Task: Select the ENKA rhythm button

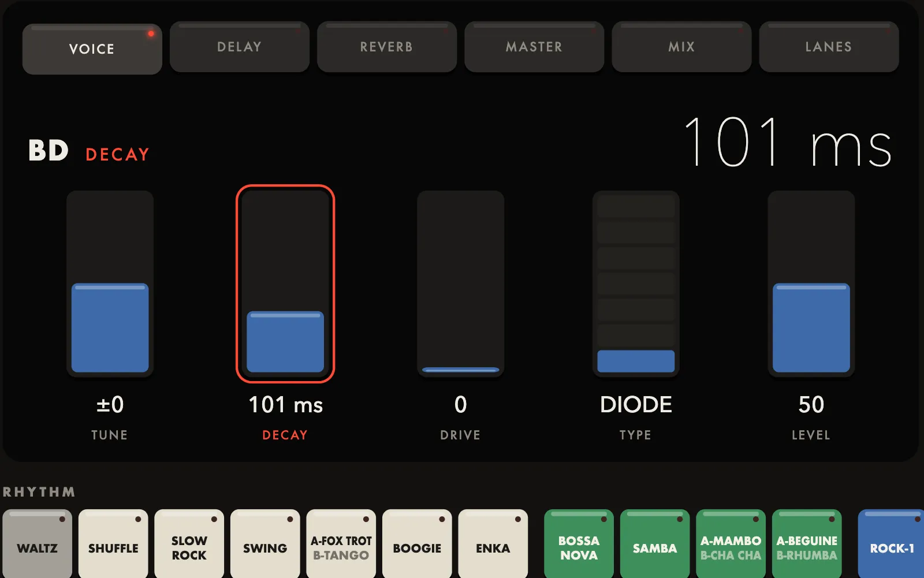Action: [x=493, y=544]
